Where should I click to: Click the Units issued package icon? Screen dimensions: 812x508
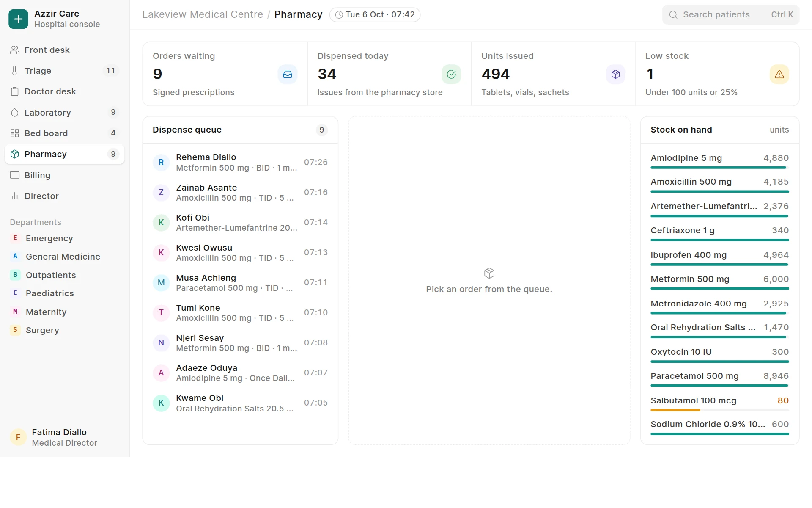pyautogui.click(x=616, y=75)
